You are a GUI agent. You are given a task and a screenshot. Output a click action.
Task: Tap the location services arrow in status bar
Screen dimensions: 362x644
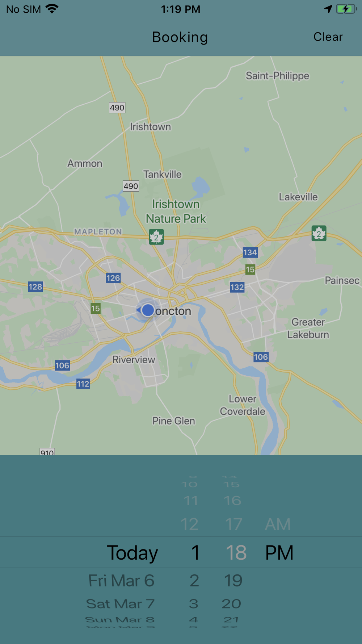(328, 9)
